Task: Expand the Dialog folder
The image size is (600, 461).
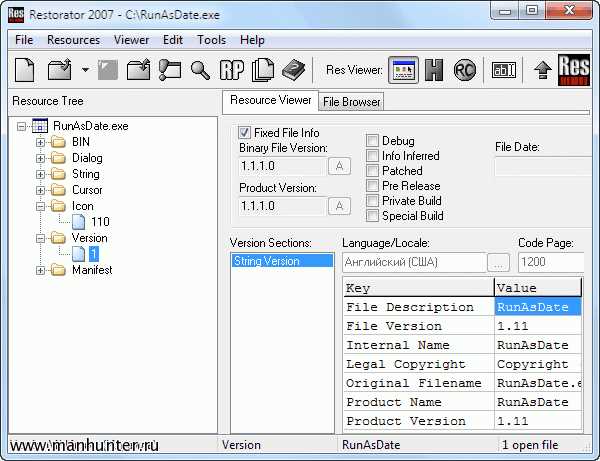Action: 40,158
